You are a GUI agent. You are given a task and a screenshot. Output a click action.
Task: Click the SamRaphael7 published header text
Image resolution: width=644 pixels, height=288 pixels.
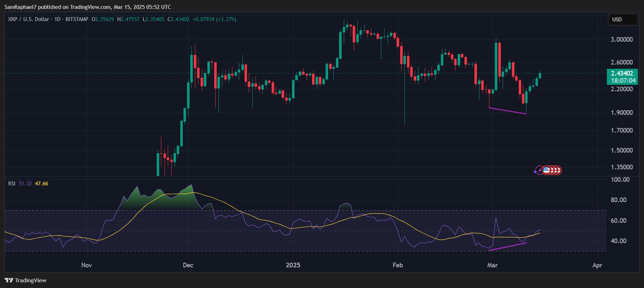point(88,7)
